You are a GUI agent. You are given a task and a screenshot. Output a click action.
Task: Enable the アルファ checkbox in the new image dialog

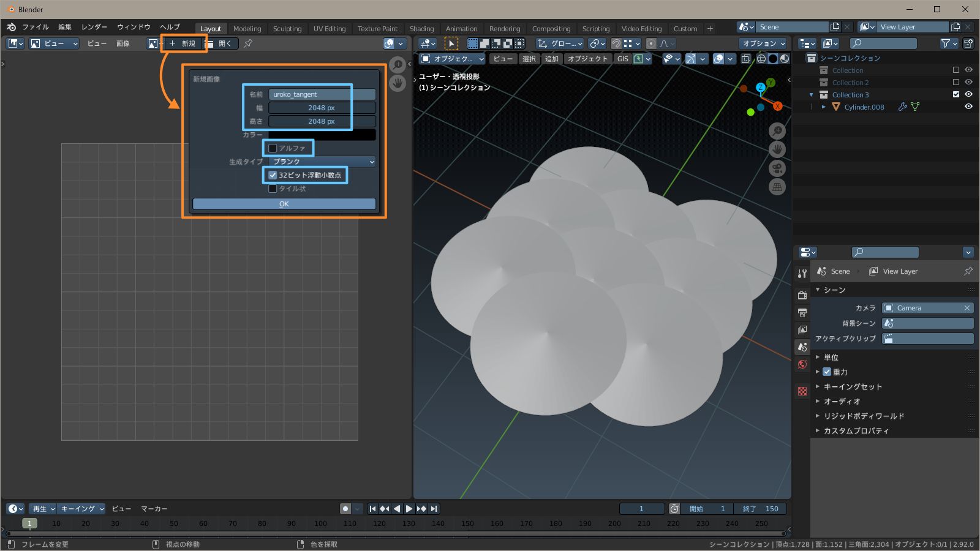[273, 148]
